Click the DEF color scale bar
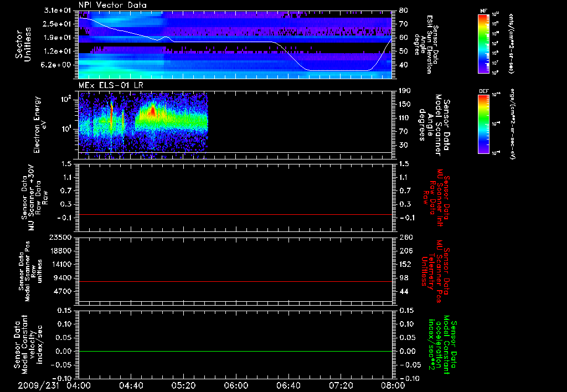 483,124
